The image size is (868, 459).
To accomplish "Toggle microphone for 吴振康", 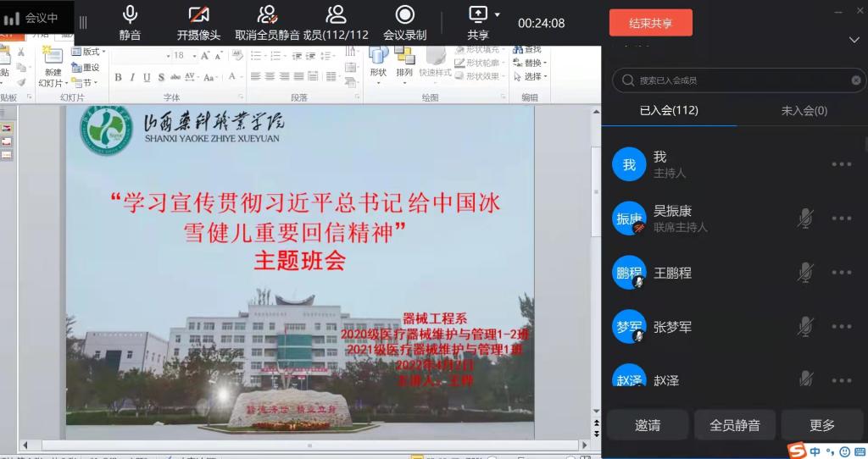I will pos(805,218).
